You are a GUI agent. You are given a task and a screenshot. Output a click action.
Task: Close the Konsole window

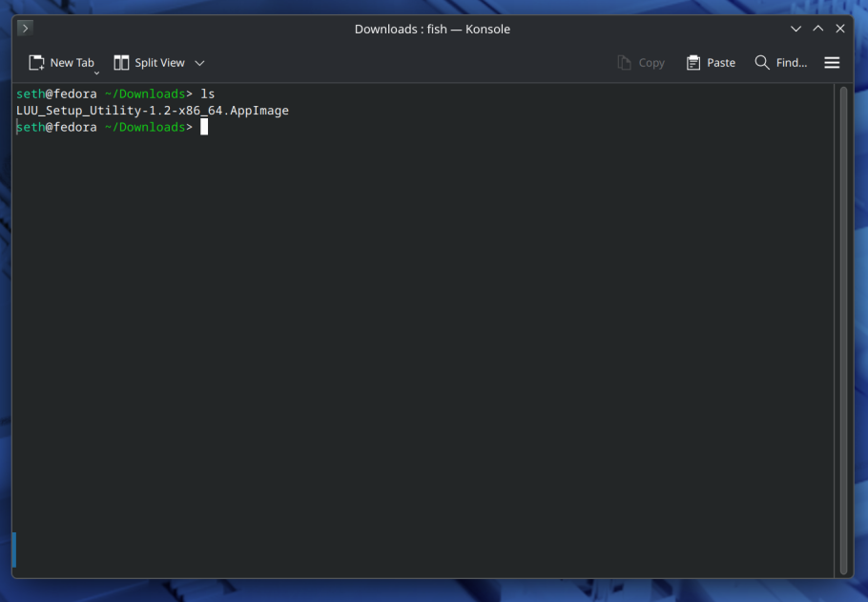click(x=839, y=29)
